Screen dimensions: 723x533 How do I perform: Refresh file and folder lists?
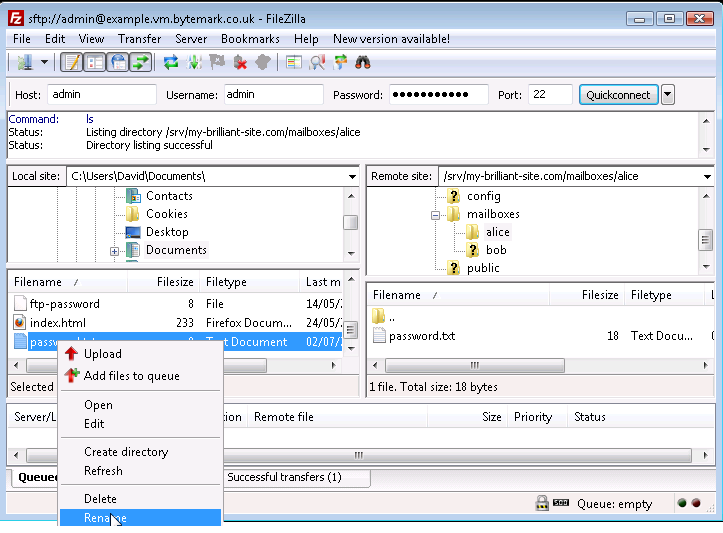coord(171,62)
